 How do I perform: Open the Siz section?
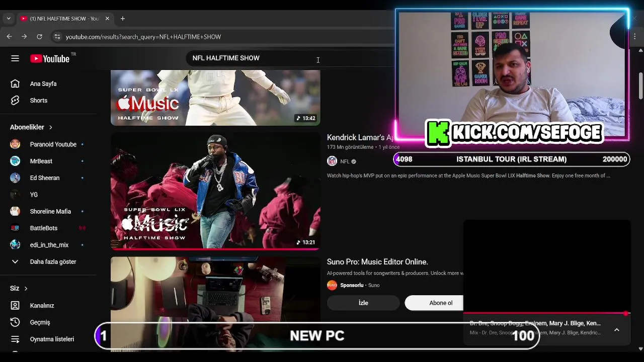(x=19, y=288)
